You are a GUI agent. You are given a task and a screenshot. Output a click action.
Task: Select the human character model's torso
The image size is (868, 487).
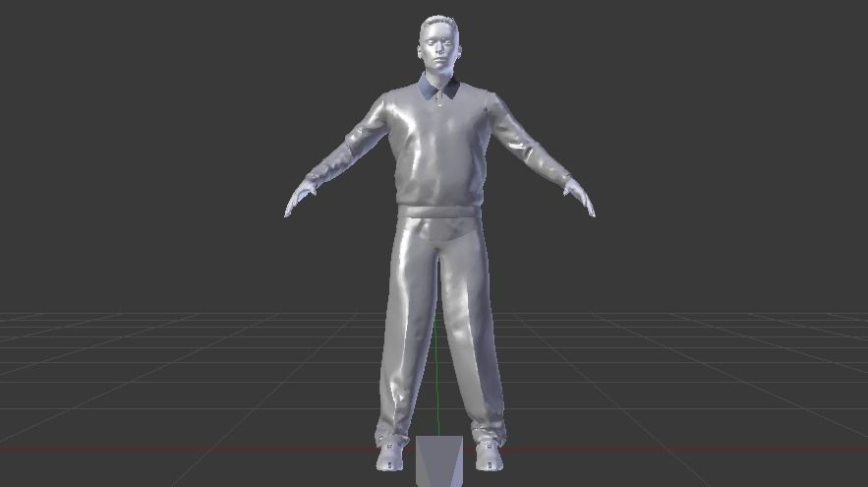pos(439,147)
